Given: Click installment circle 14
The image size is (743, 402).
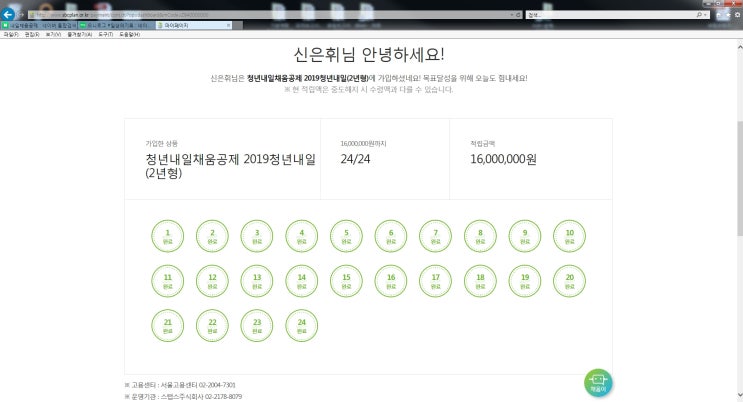Looking at the screenshot, I should (x=302, y=281).
